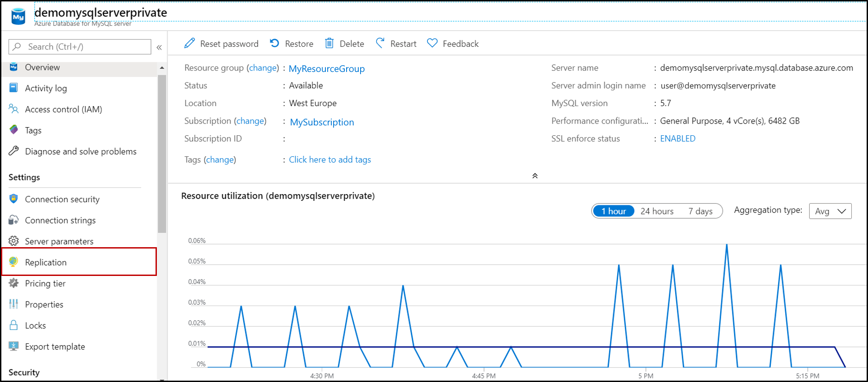Click the Restore circular arrow icon
The image size is (868, 382).
275,43
